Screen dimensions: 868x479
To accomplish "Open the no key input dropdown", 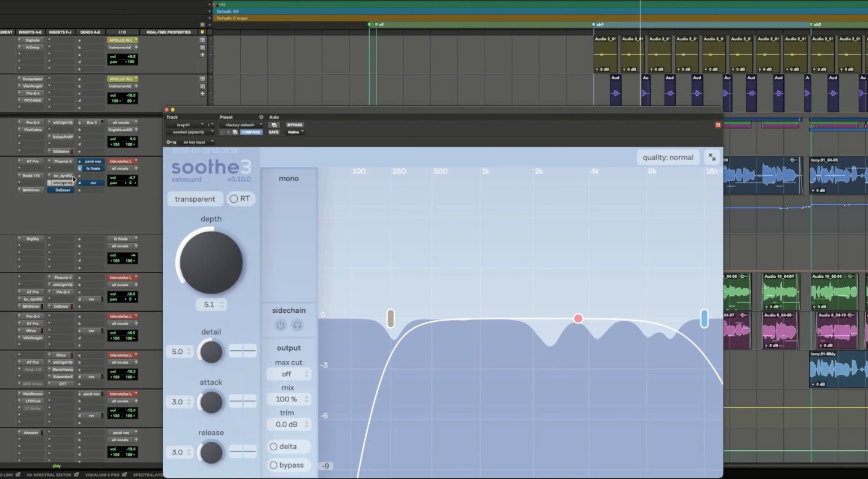I will [x=194, y=142].
